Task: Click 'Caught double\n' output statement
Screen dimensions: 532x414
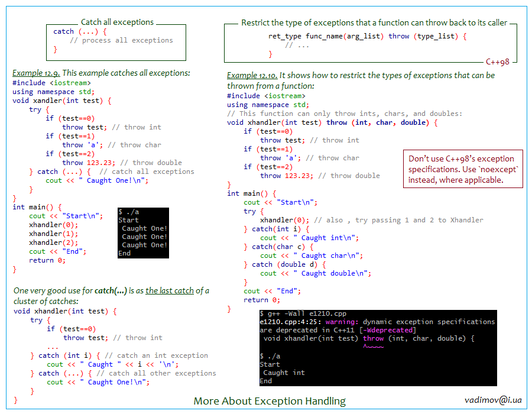Action: 316,273
